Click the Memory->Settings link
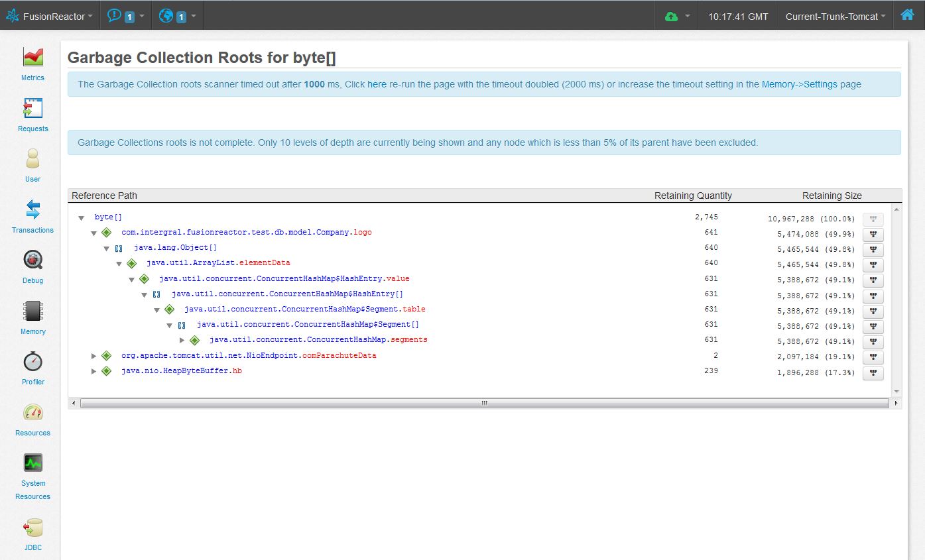925x560 pixels. [x=799, y=84]
